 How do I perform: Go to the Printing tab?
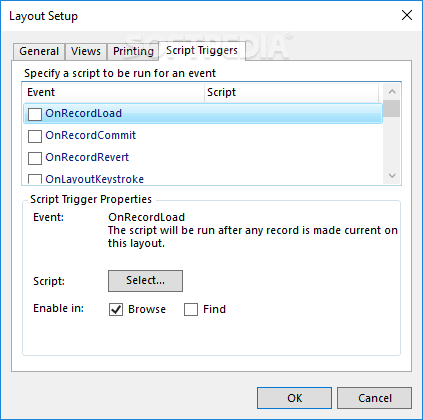click(x=133, y=52)
